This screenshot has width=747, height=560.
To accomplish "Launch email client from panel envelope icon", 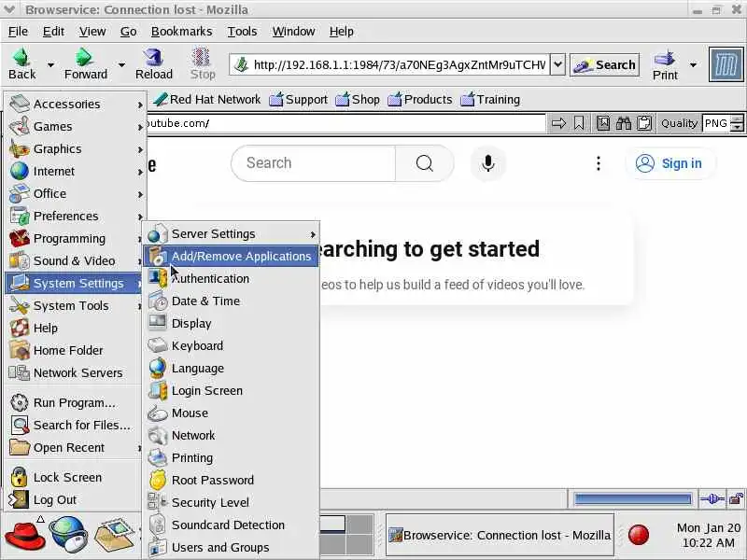I will tap(114, 536).
